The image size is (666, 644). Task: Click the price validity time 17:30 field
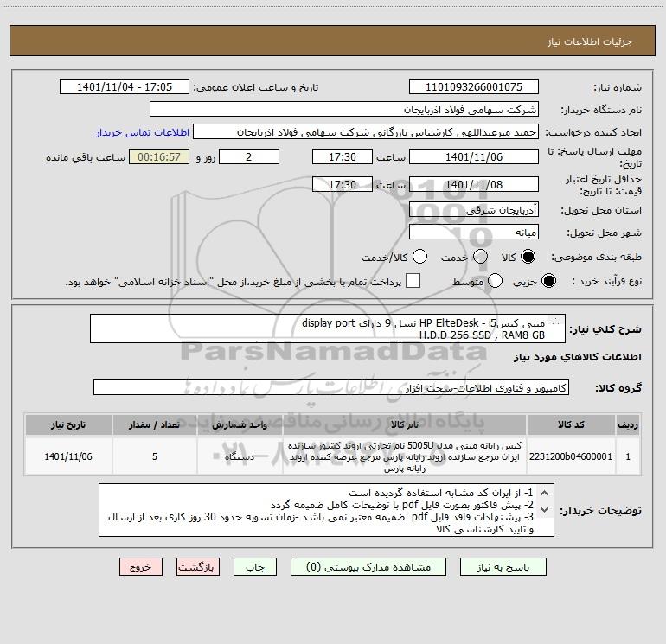[343, 184]
